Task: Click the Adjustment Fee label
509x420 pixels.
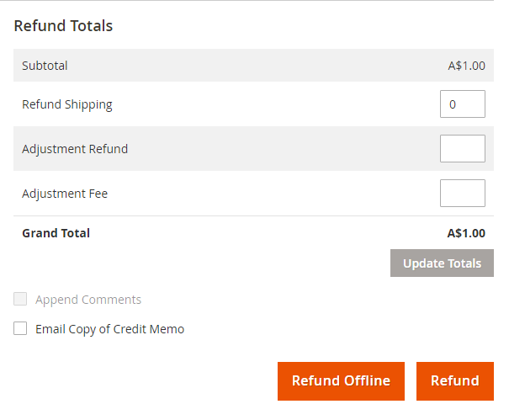Action: tap(65, 194)
